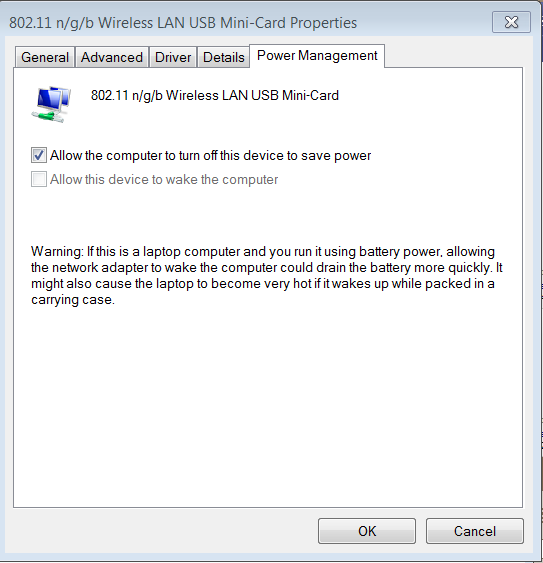The height and width of the screenshot is (563, 543).
Task: Confirm changes with the OK button
Action: pyautogui.click(x=367, y=531)
